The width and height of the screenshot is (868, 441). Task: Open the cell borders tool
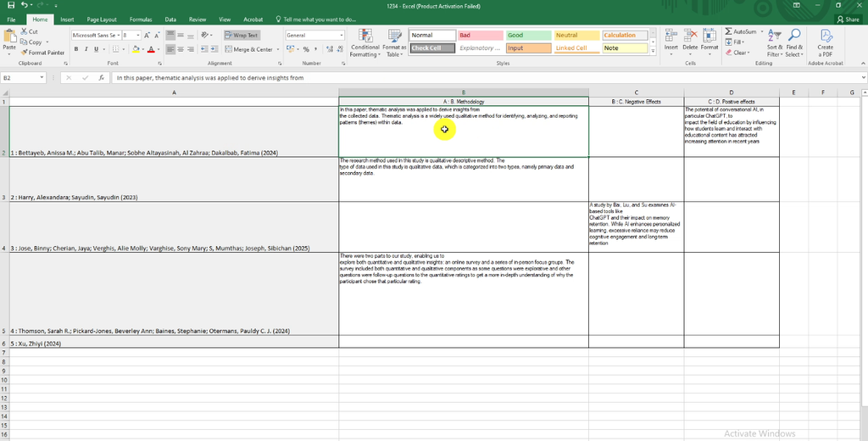[115, 49]
